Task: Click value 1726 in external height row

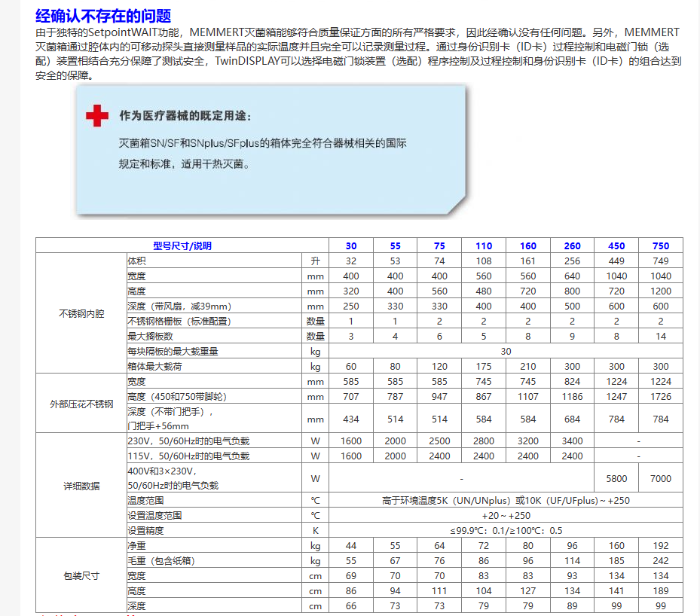Action: click(x=661, y=397)
